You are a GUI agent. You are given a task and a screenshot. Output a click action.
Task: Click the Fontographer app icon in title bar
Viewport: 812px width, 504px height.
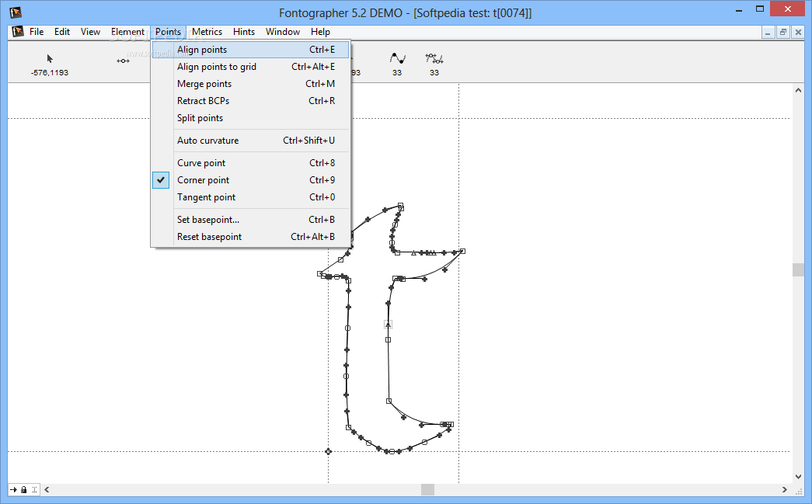click(x=16, y=12)
